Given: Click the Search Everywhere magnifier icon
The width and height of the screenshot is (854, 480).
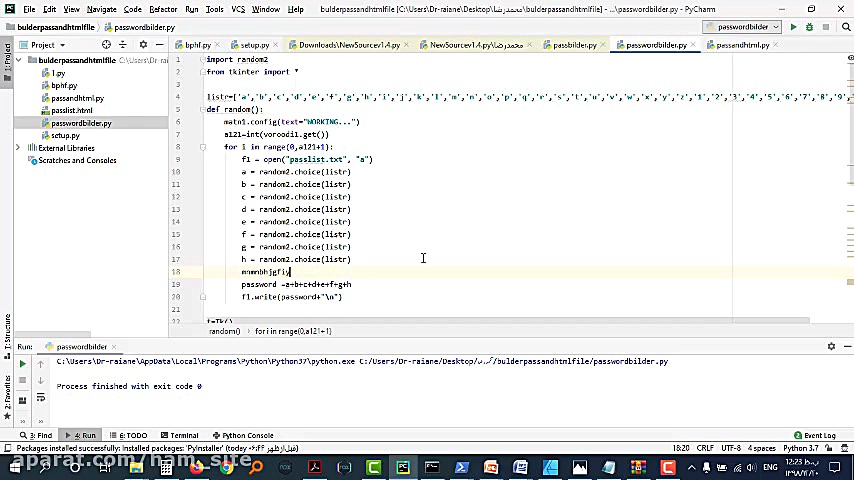Looking at the screenshot, I should 845,27.
